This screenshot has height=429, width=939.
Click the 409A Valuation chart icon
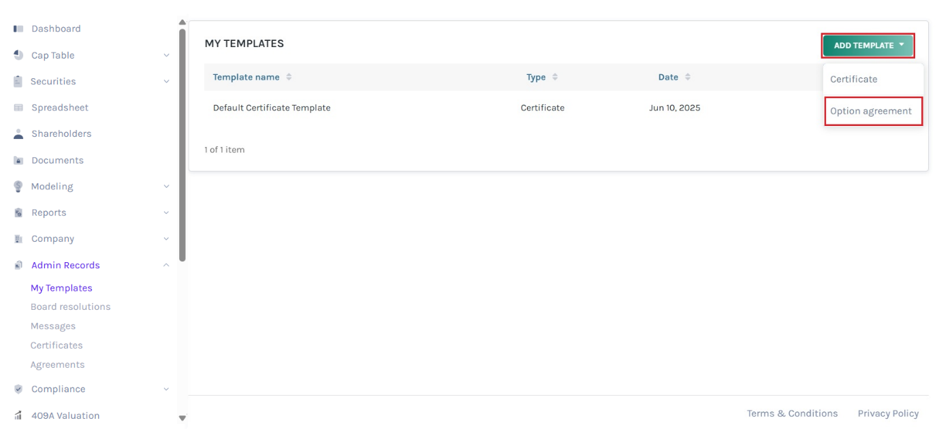(x=18, y=415)
